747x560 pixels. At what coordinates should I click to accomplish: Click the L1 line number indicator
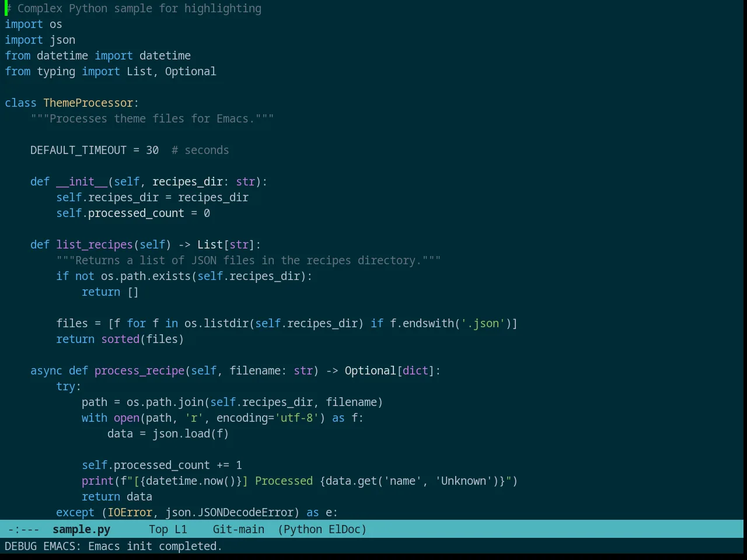(x=181, y=529)
